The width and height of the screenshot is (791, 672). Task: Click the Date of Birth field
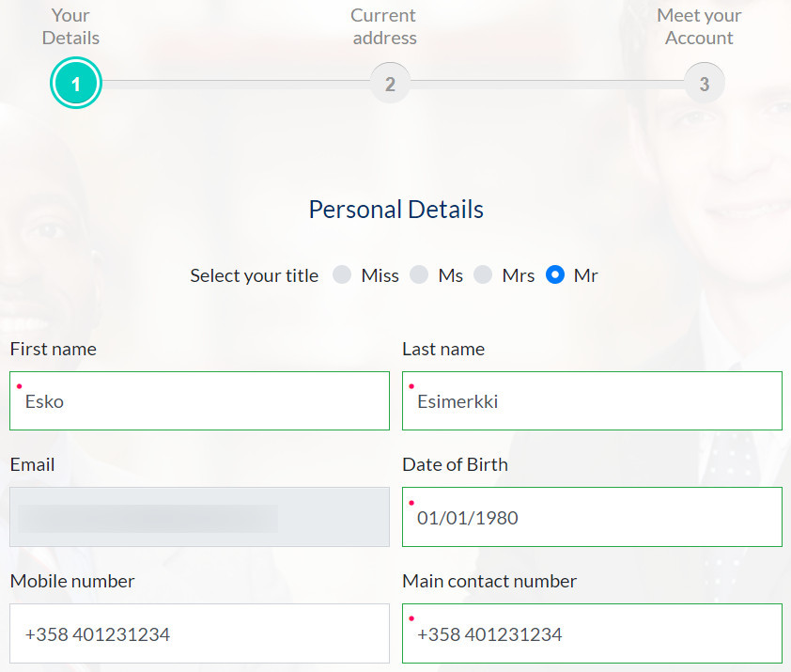592,517
